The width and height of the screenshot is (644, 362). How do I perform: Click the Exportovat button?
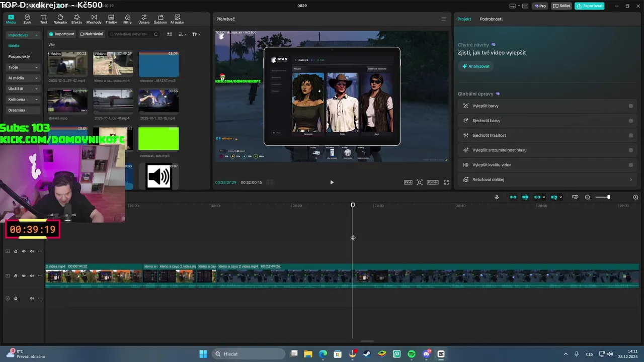pyautogui.click(x=590, y=6)
